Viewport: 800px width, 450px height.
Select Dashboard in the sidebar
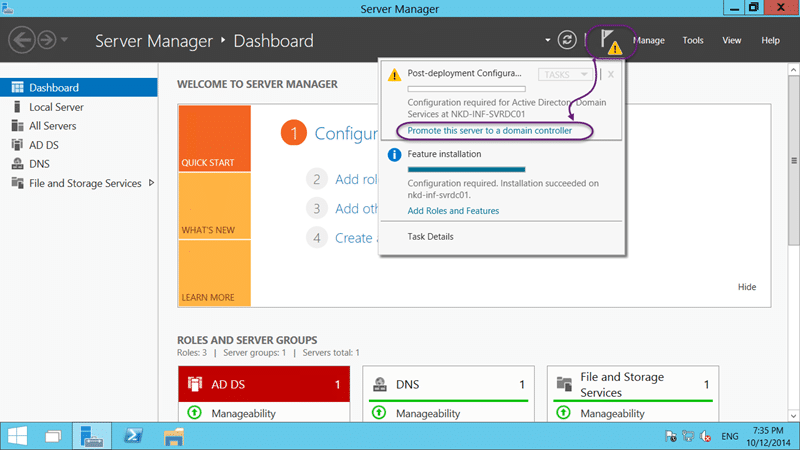79,87
